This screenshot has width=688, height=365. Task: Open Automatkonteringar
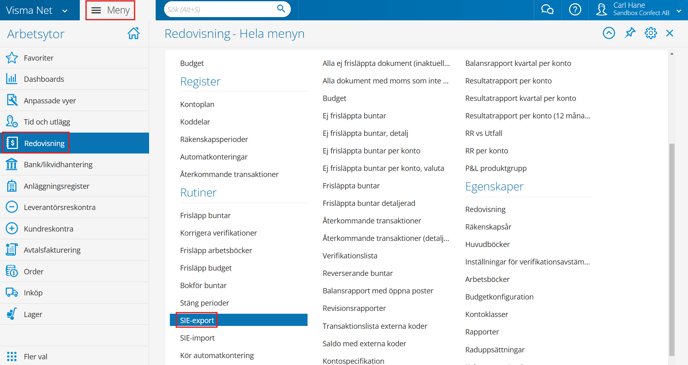[214, 157]
